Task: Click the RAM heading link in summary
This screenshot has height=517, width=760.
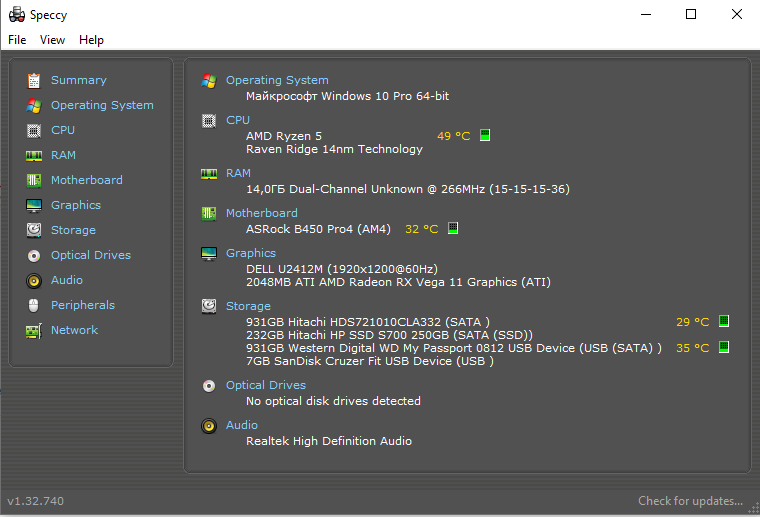Action: (x=238, y=173)
